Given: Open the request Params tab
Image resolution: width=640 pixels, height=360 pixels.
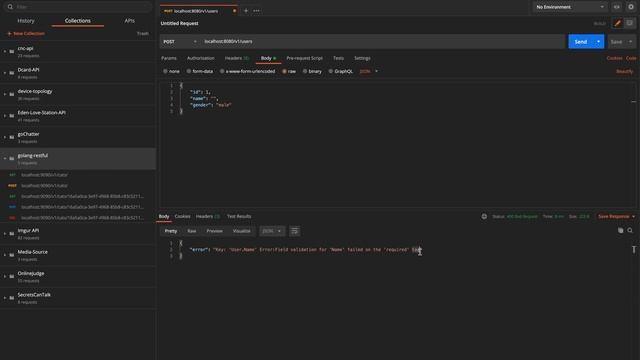Looking at the screenshot, I should pyautogui.click(x=169, y=58).
